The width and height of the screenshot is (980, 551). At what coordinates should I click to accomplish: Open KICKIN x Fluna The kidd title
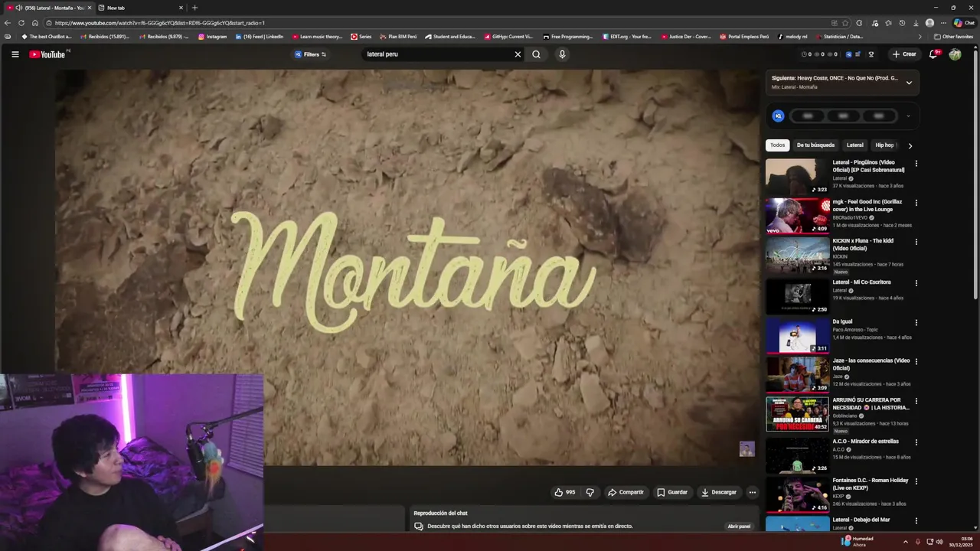tap(863, 245)
